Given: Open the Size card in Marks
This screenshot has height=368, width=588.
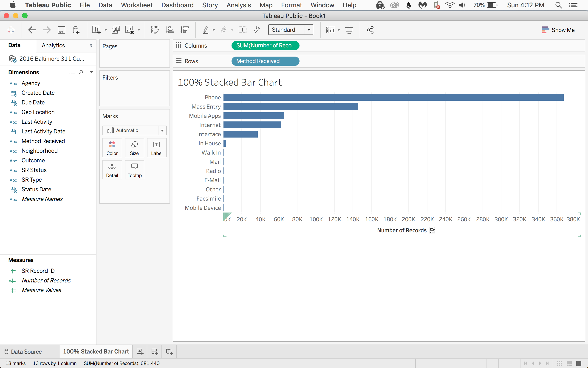Looking at the screenshot, I should click(134, 148).
